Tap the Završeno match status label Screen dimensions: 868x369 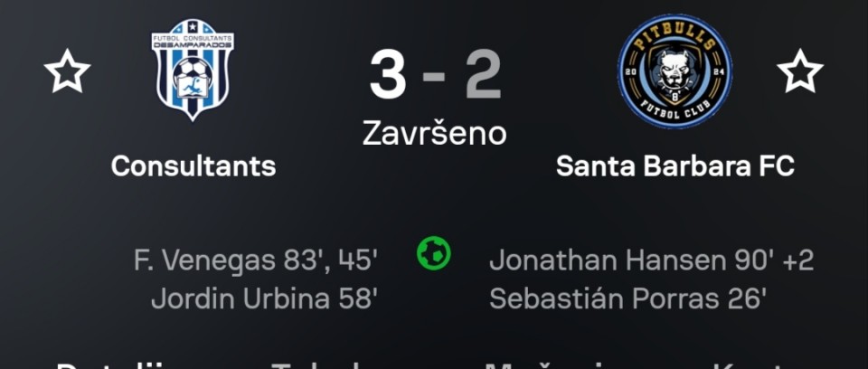point(434,133)
